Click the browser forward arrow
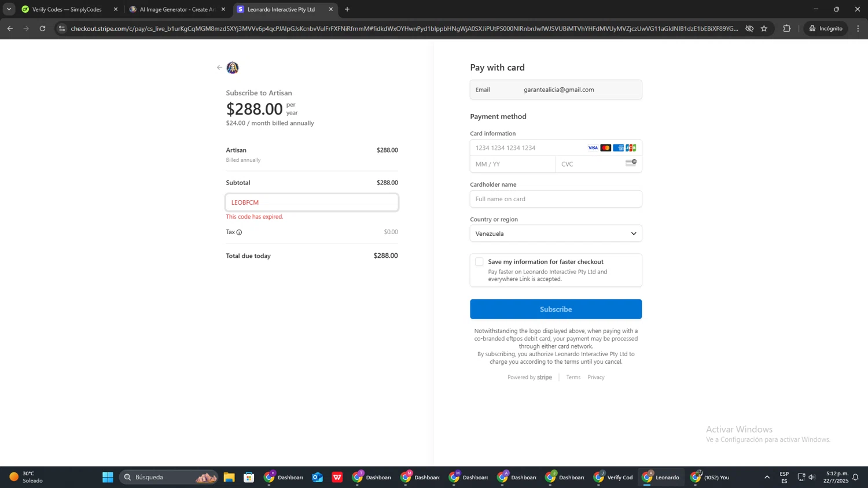This screenshot has width=868, height=488. 26,28
